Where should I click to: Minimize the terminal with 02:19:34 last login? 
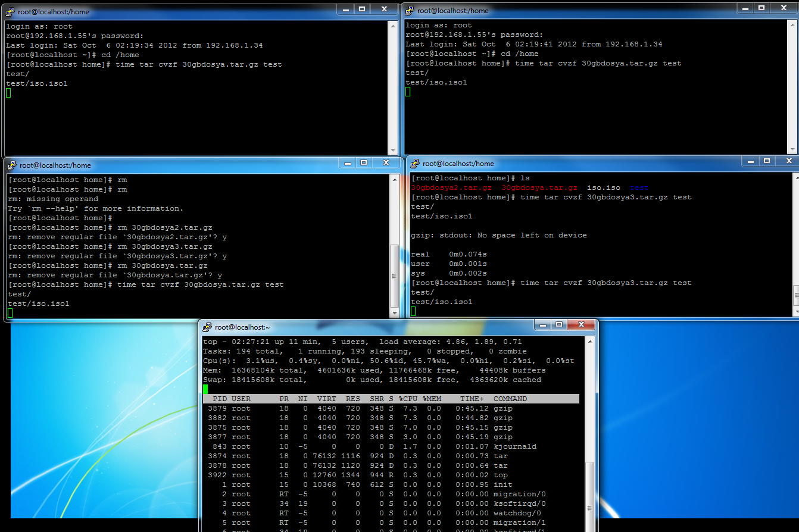pos(346,9)
